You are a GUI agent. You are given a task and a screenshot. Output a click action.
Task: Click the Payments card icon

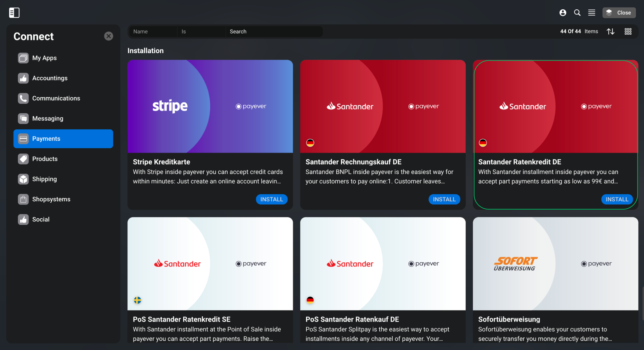point(23,139)
